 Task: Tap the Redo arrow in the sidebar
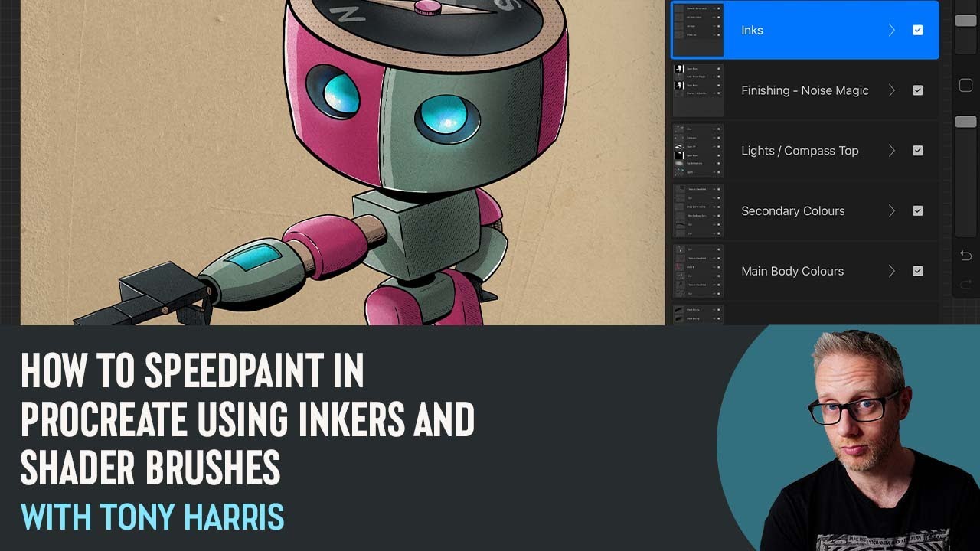(965, 284)
